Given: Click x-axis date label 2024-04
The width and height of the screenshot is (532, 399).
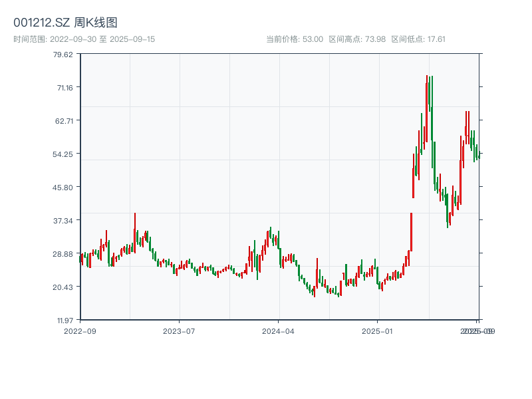Looking at the screenshot, I should pyautogui.click(x=278, y=331).
